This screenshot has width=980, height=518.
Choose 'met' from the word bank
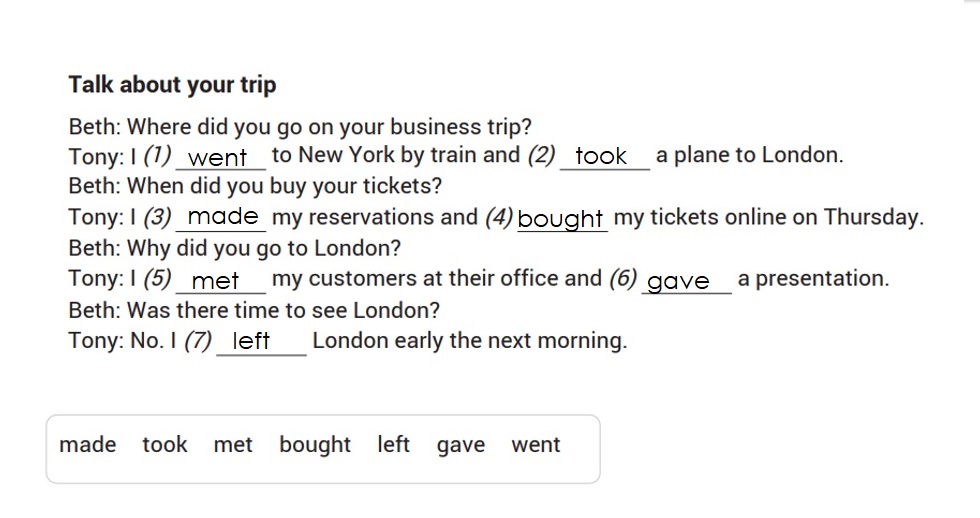[x=232, y=445]
